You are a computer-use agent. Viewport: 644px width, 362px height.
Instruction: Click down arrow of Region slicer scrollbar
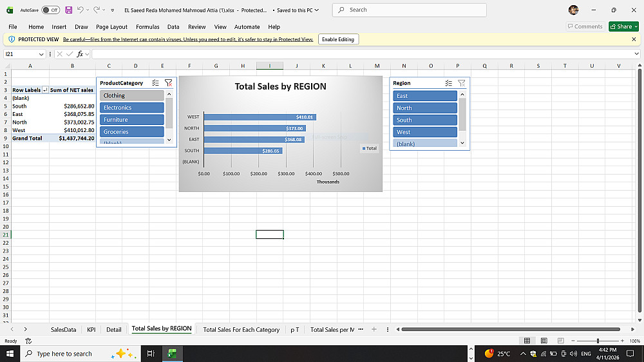pos(462,143)
